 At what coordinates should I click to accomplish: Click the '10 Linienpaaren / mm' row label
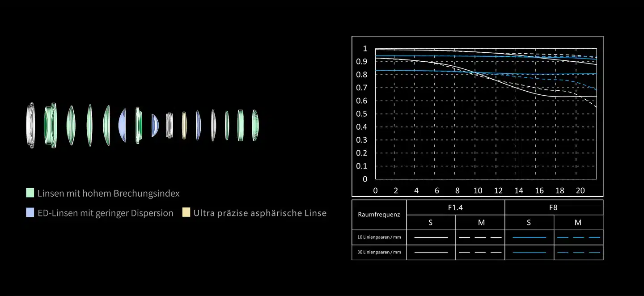[379, 237]
